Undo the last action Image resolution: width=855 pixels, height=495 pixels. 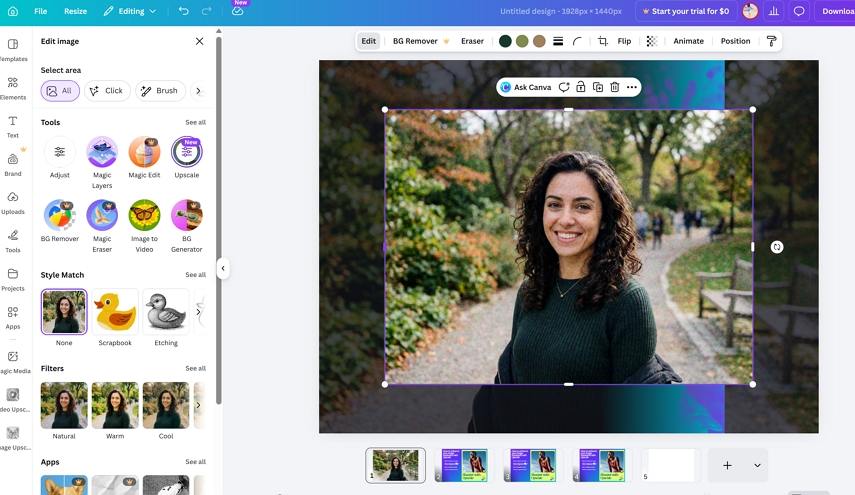click(x=184, y=11)
